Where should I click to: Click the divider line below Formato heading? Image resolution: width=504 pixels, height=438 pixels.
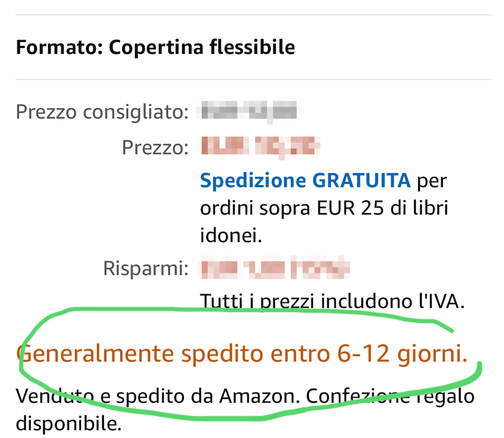253,80
